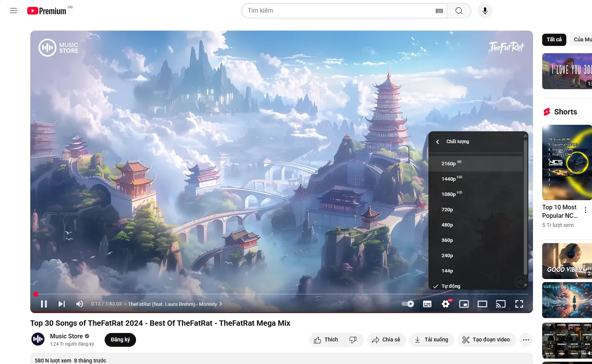Skip to the next video

coord(61,304)
